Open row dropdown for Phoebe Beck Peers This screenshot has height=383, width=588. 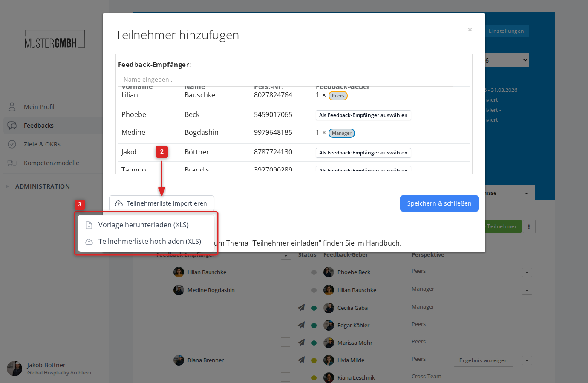coord(527,272)
